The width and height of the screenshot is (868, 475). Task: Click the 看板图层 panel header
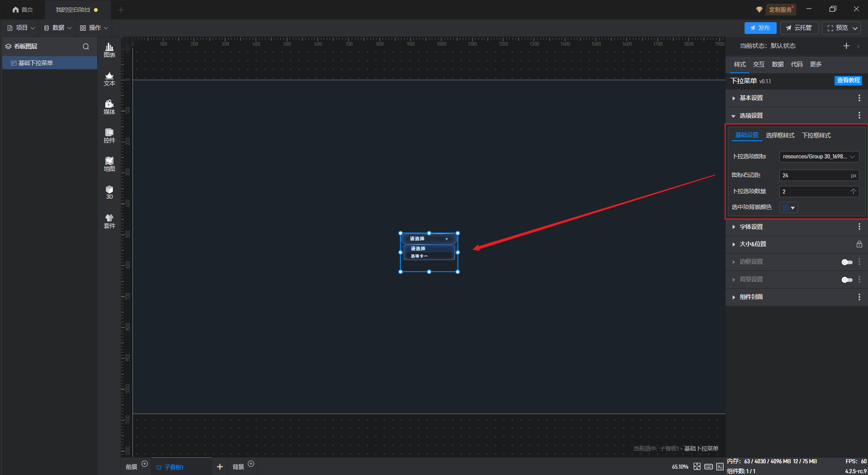[x=26, y=46]
